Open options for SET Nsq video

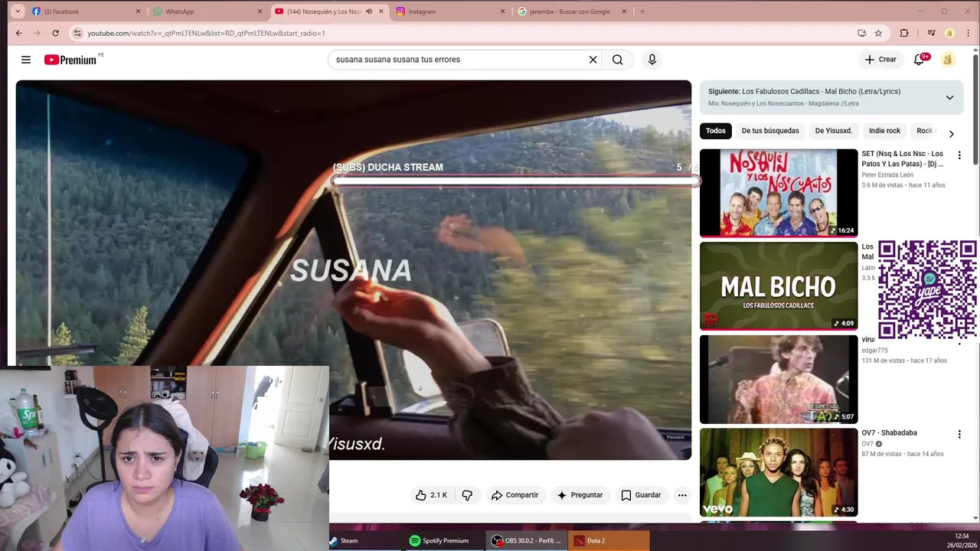pyautogui.click(x=959, y=155)
